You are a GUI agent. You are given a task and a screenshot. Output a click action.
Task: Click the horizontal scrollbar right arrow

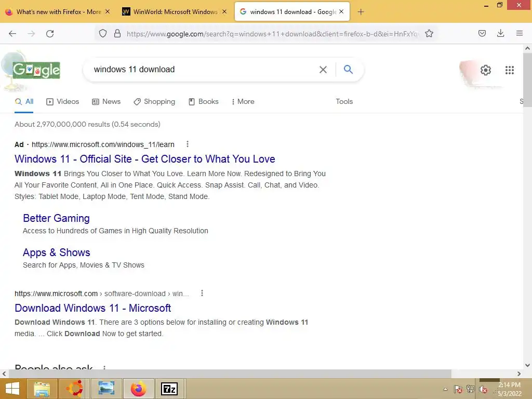519,374
